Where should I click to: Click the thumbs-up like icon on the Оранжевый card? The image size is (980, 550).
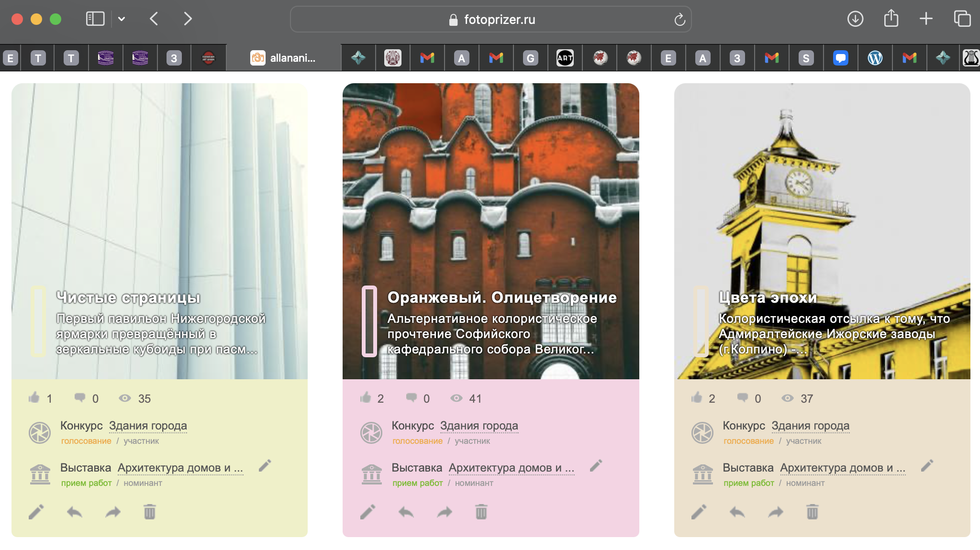tap(366, 397)
